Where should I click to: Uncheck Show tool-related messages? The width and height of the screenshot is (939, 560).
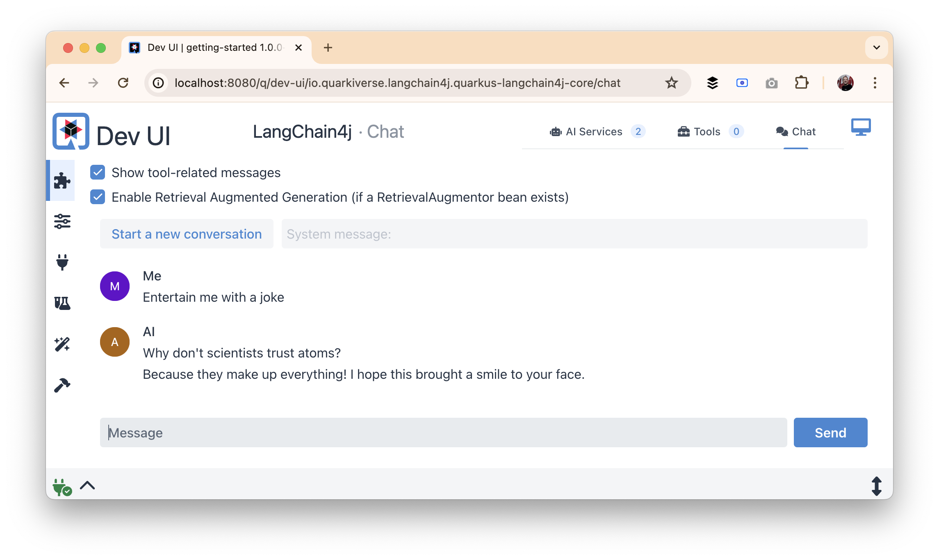pyautogui.click(x=98, y=173)
